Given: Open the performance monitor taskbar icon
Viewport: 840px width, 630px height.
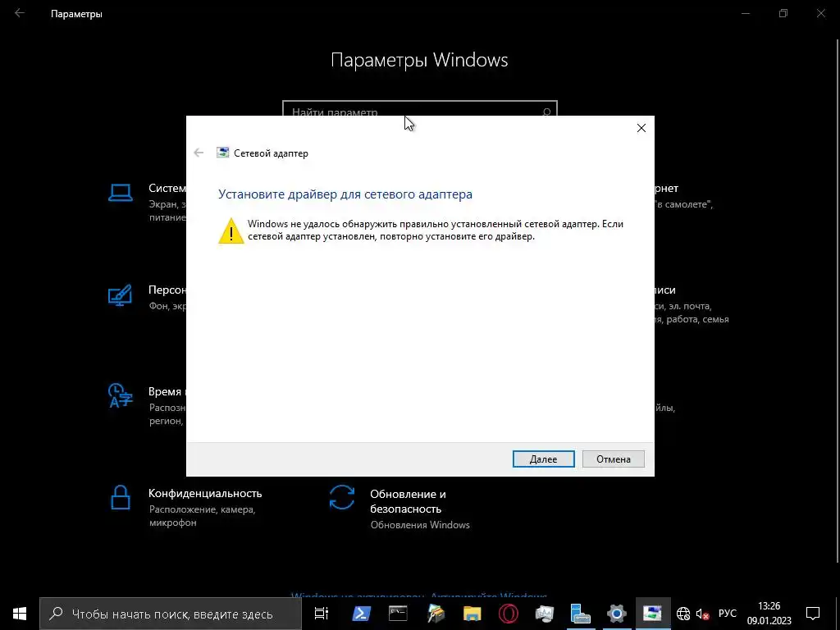Looking at the screenshot, I should (x=545, y=614).
